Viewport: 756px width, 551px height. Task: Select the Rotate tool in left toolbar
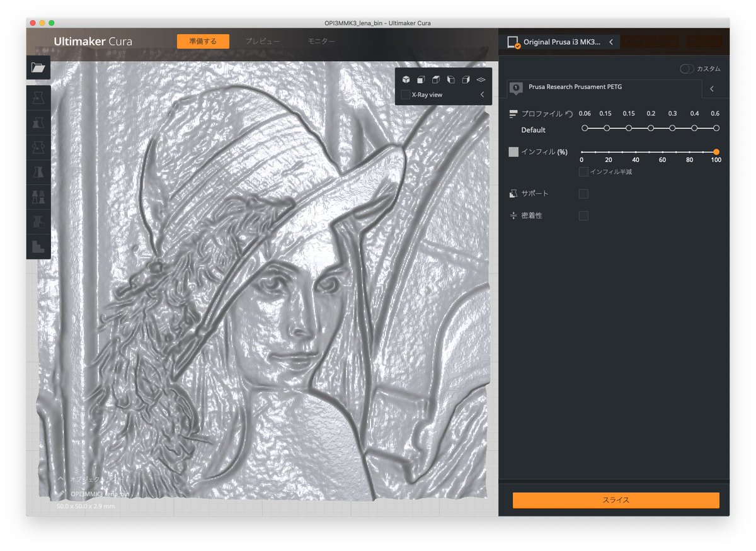(x=38, y=147)
